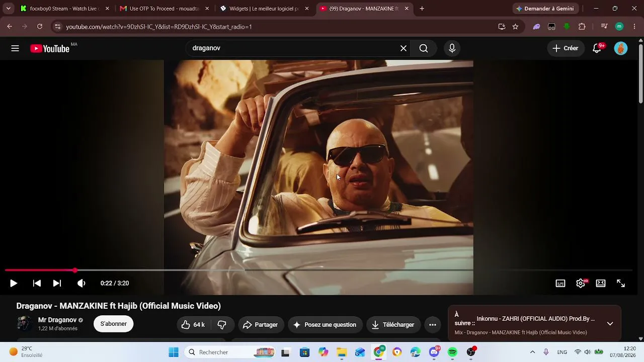
Task: Play the paused video
Action: click(14, 283)
